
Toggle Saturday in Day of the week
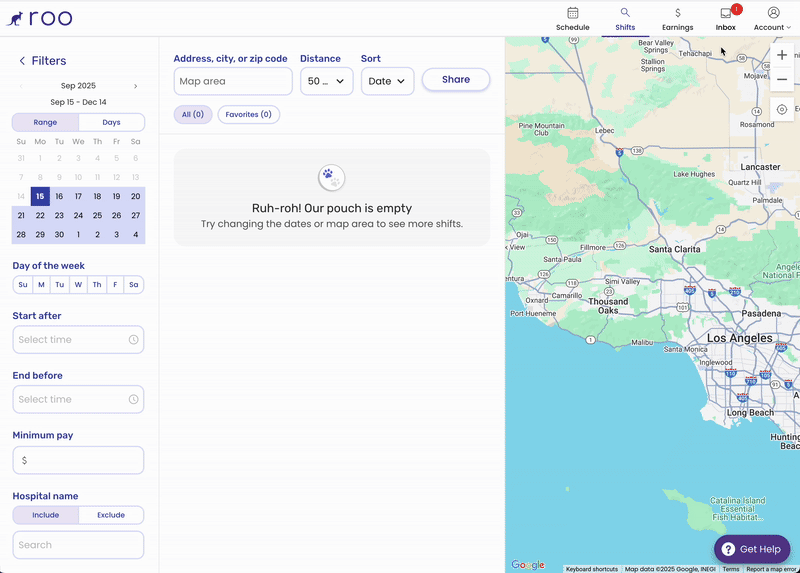click(x=134, y=285)
